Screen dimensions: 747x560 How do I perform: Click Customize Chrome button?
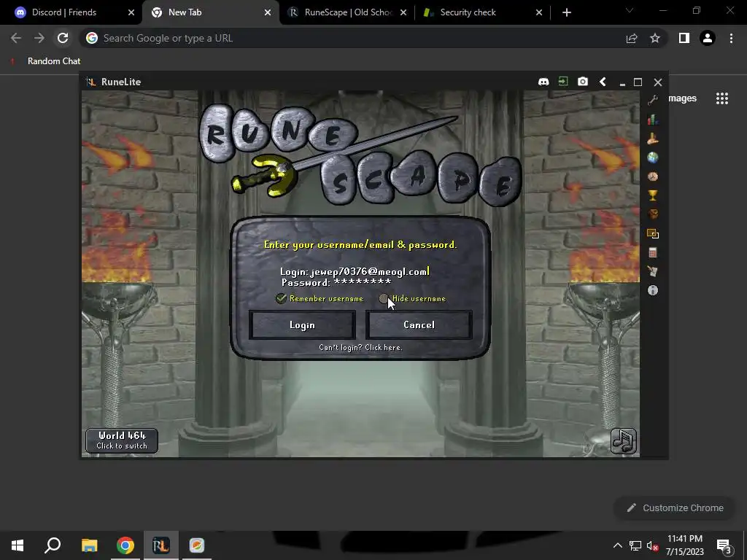tap(676, 508)
